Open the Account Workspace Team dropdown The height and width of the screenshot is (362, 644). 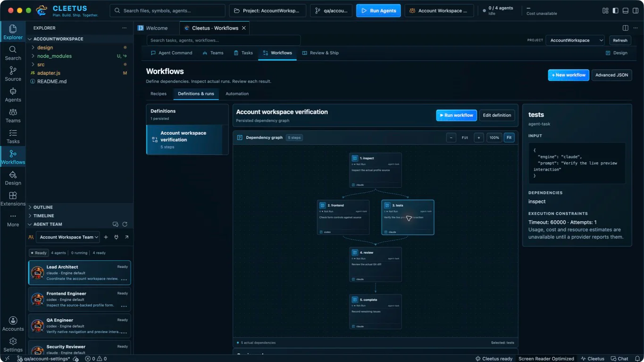click(x=68, y=237)
